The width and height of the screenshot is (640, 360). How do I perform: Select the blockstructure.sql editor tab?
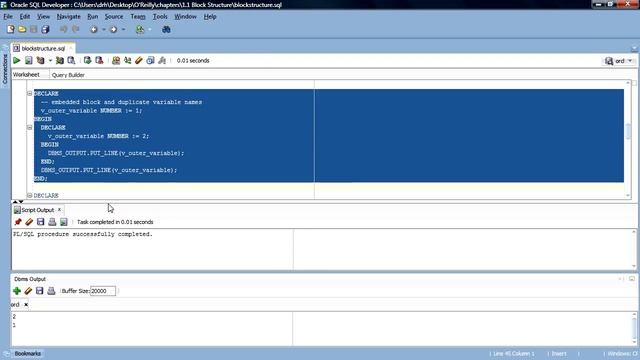click(x=43, y=48)
